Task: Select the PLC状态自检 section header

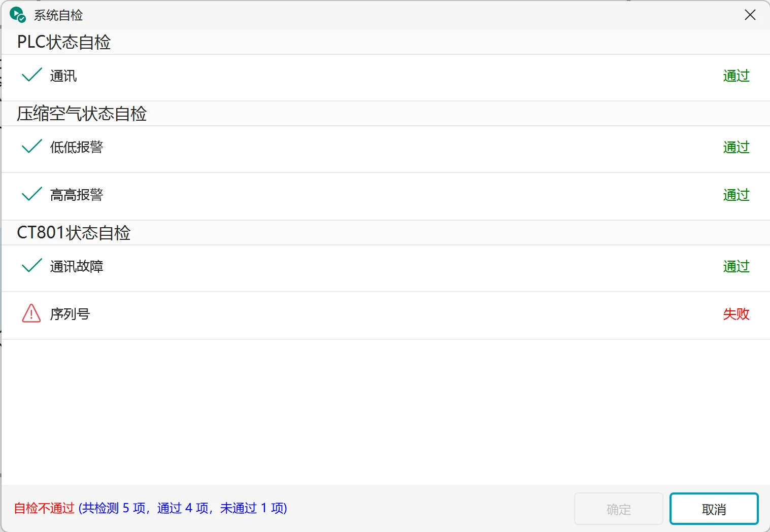Action: (64, 42)
